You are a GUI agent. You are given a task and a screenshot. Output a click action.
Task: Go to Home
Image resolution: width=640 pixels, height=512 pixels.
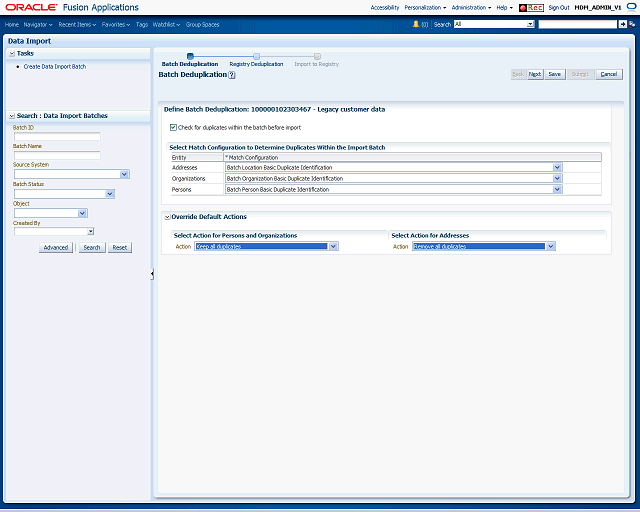tap(12, 24)
